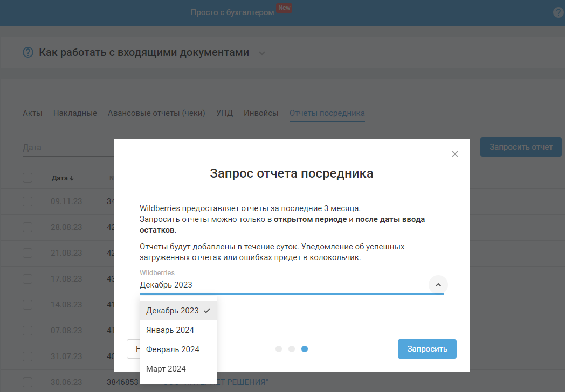The width and height of the screenshot is (565, 392).
Task: Click the Запросить button
Action: (427, 349)
